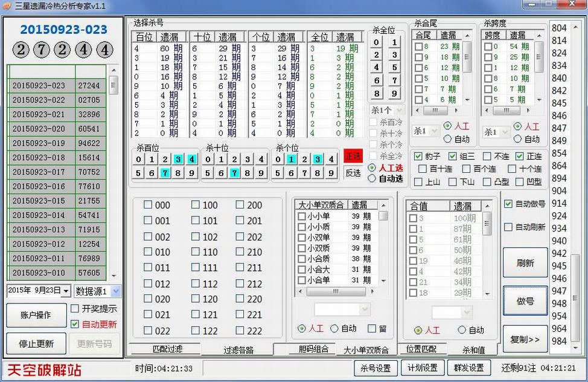Click digit 4 in the 杀百位 group

tap(192, 160)
